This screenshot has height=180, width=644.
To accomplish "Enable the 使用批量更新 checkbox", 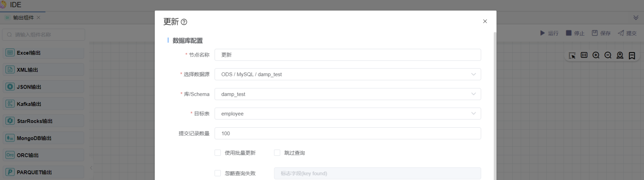I will pos(218,153).
